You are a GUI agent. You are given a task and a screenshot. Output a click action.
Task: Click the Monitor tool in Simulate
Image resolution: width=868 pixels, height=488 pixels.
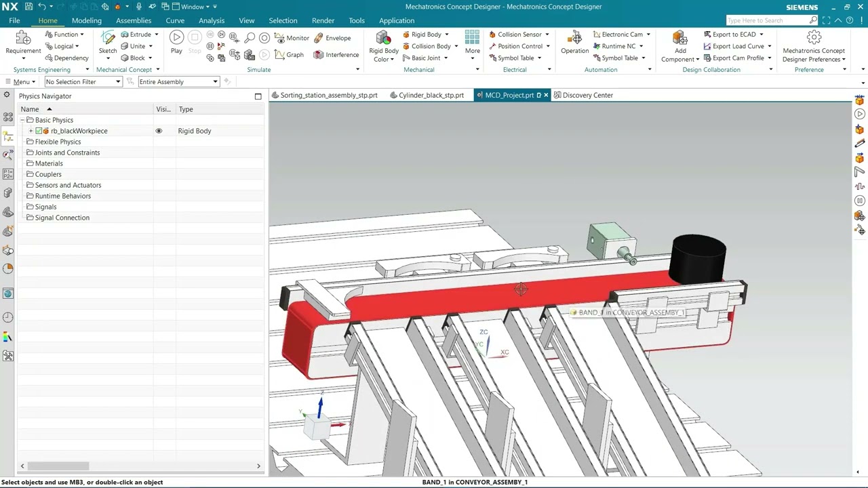pos(292,38)
